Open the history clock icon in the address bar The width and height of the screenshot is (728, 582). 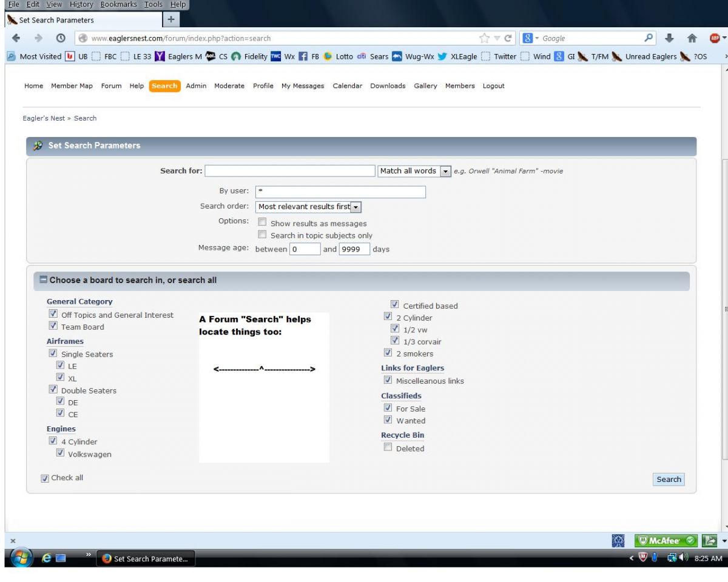pyautogui.click(x=62, y=38)
